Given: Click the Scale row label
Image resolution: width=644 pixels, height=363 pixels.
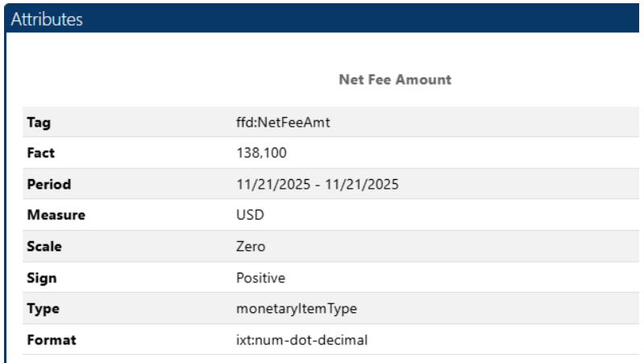Looking at the screenshot, I should coord(44,247).
